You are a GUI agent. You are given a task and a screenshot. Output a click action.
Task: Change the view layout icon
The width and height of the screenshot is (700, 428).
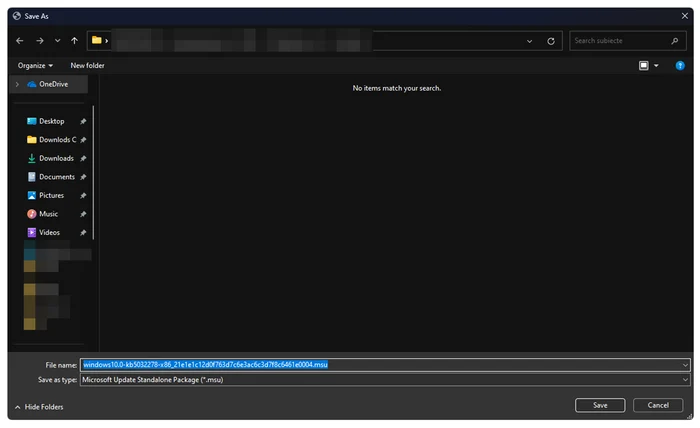pos(643,66)
